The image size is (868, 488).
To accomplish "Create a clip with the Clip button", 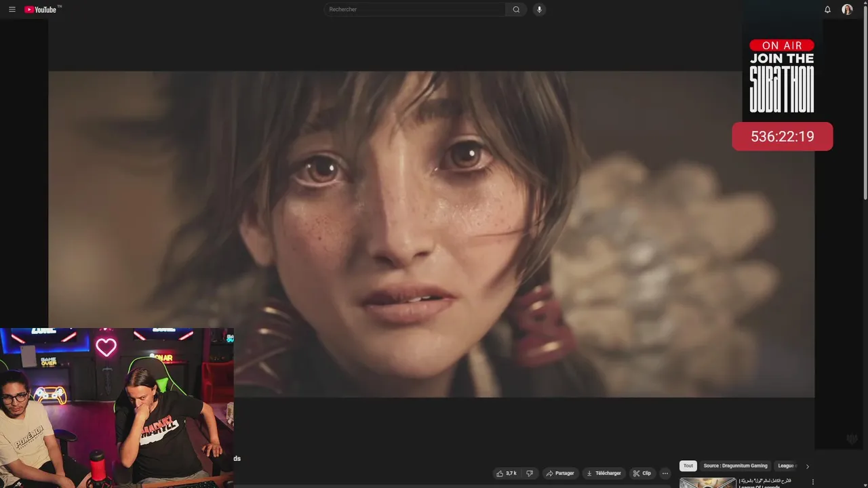I will 642,473.
